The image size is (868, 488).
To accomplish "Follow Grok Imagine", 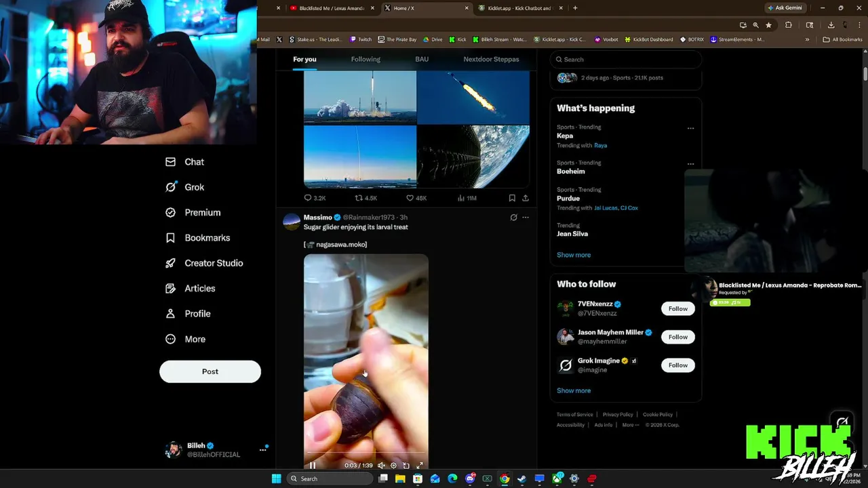I will (x=678, y=365).
